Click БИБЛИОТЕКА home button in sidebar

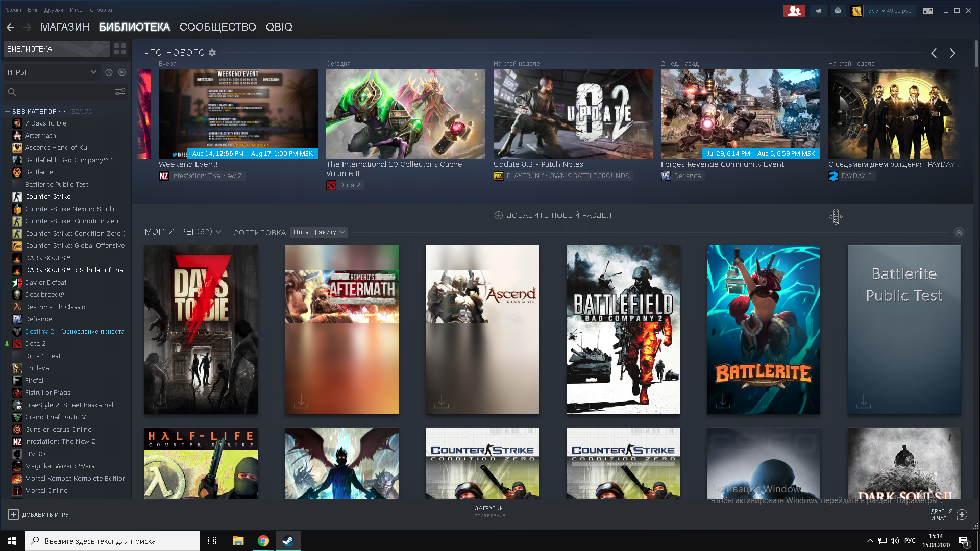pos(56,49)
